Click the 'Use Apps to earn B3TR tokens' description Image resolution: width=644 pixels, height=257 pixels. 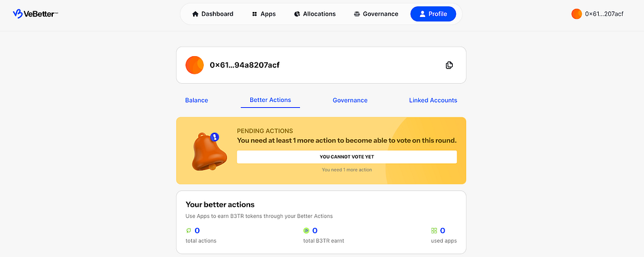pyautogui.click(x=259, y=216)
